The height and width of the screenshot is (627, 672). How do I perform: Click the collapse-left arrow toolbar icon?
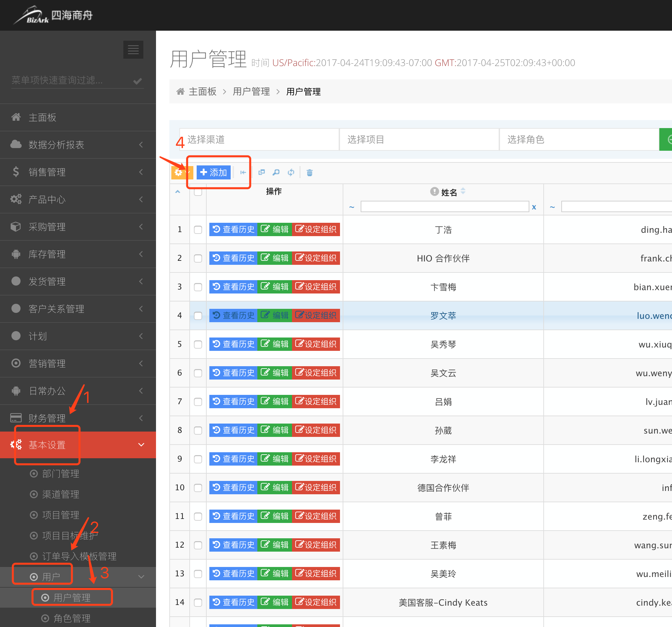243,172
